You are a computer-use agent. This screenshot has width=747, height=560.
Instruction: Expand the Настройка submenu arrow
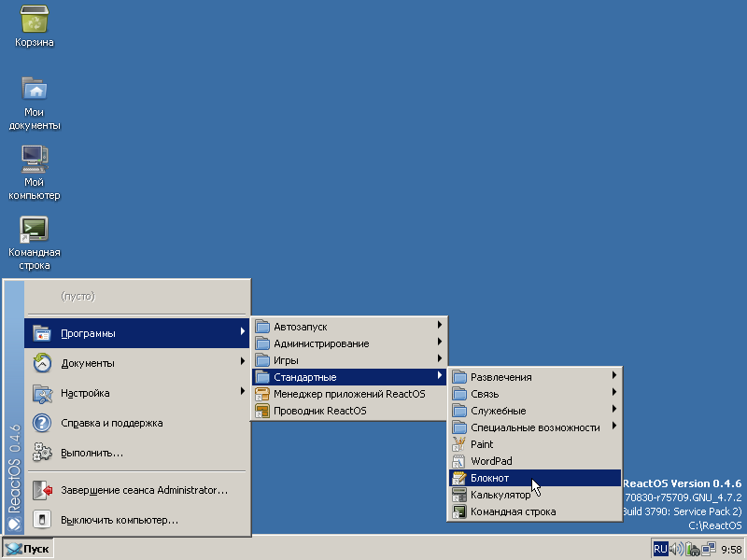tap(243, 391)
